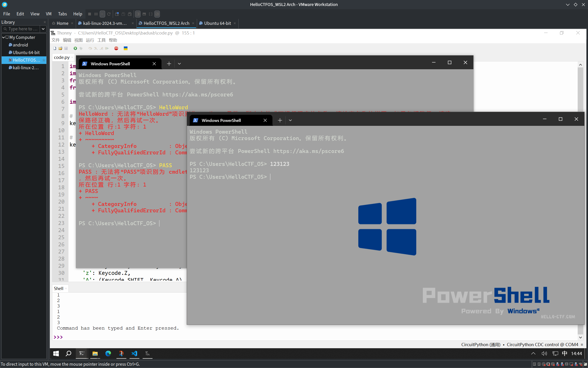Open Microsoft Edge from the taskbar
The height and width of the screenshot is (368, 588).
coord(108,354)
